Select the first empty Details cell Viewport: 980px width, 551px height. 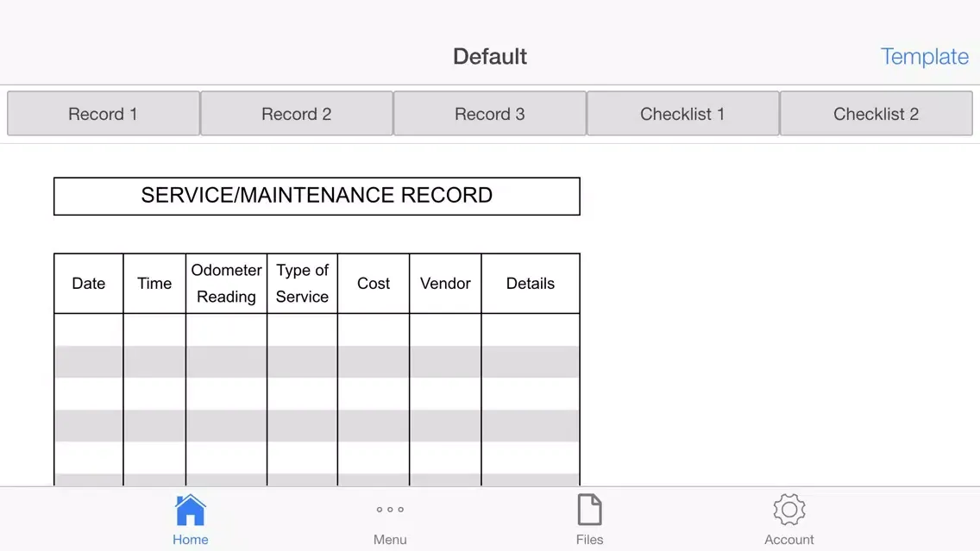531,330
